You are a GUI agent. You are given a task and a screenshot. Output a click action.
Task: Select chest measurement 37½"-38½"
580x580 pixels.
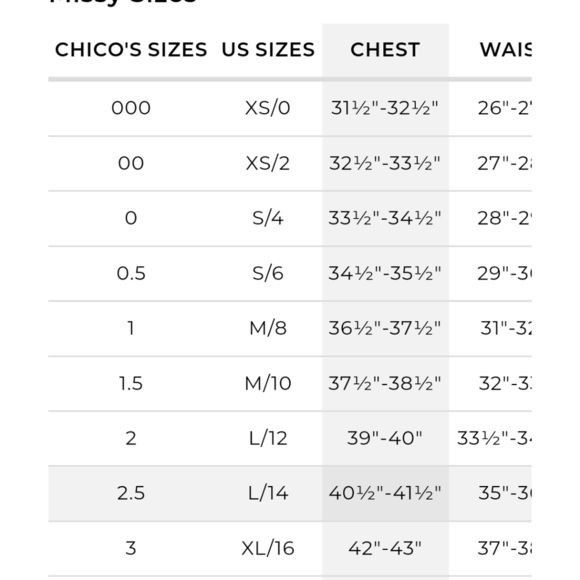385,383
